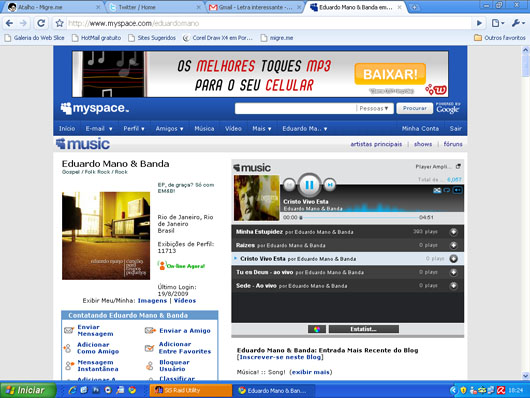Skip to the next track in player
530x398 pixels.
click(x=330, y=185)
